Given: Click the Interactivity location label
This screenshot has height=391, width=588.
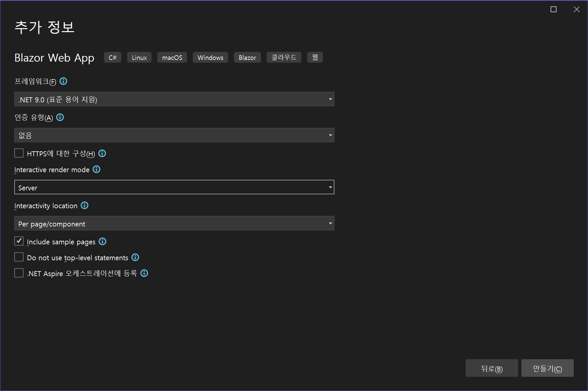Looking at the screenshot, I should (46, 206).
